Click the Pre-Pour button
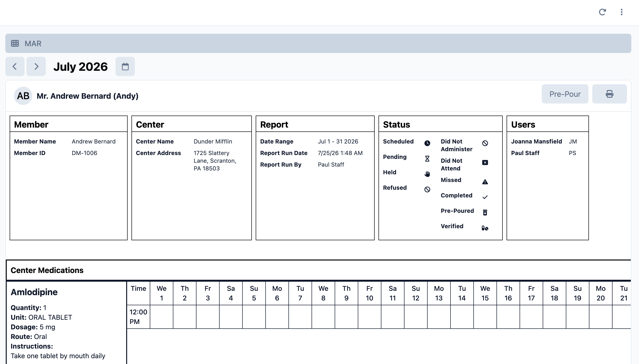 (x=565, y=94)
